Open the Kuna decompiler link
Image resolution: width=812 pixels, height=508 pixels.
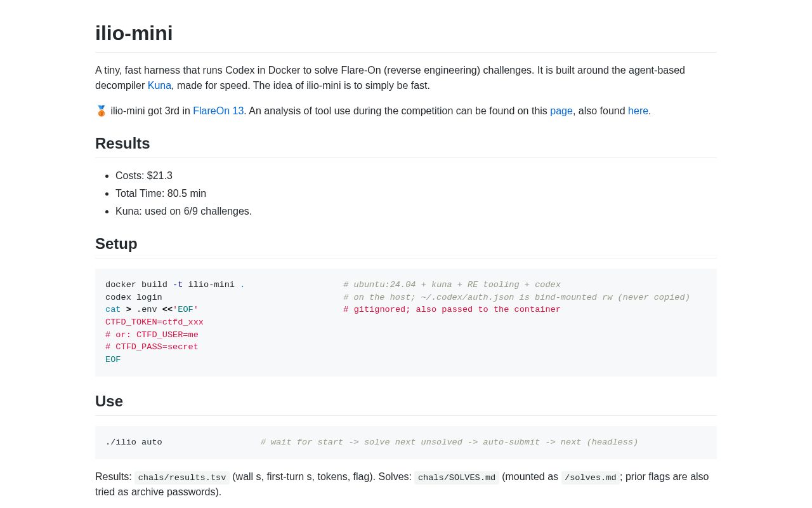[159, 86]
